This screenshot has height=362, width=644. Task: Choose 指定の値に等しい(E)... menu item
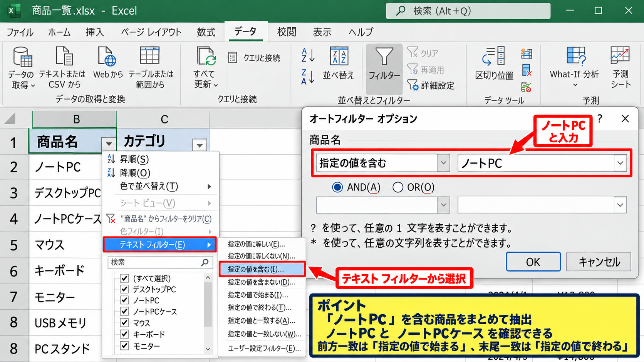(262, 244)
